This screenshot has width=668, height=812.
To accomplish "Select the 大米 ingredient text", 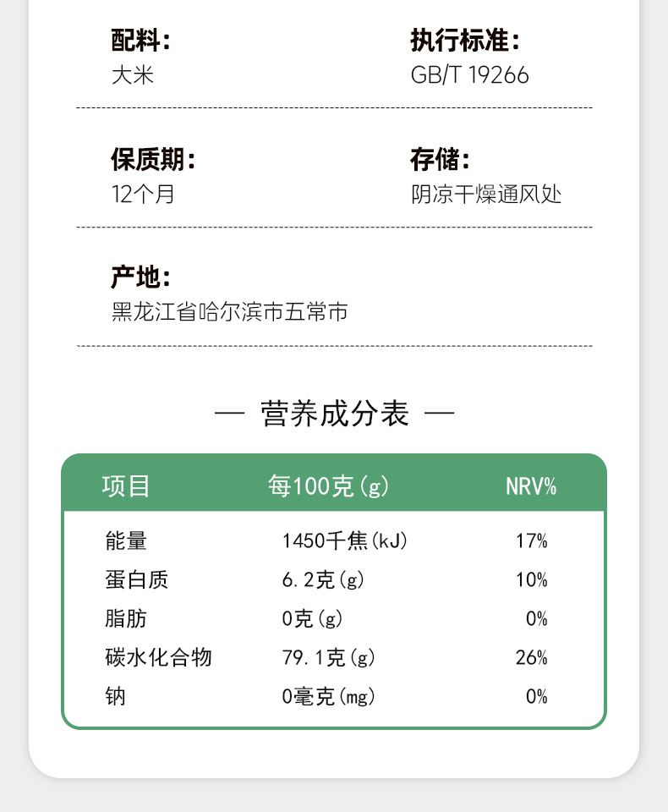I will [133, 75].
